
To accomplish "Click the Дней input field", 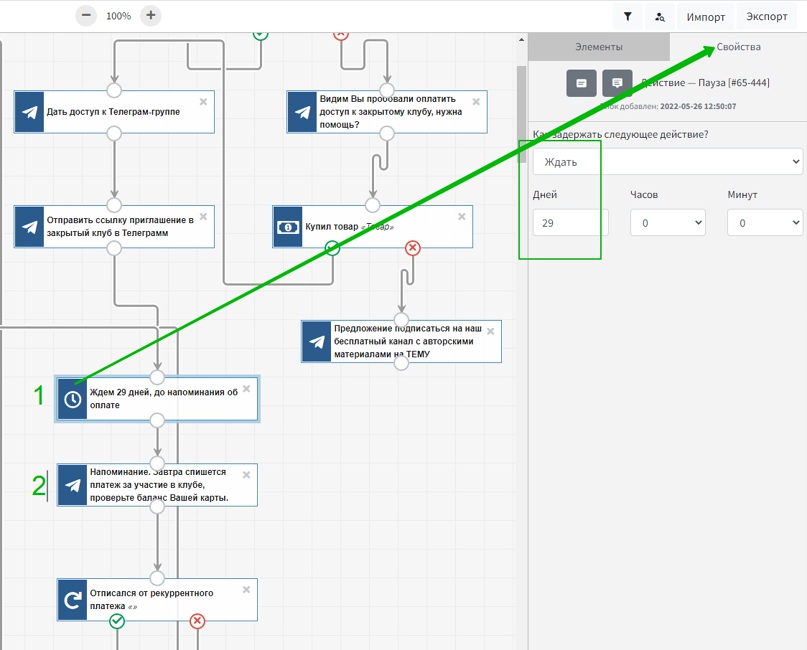I will (568, 223).
